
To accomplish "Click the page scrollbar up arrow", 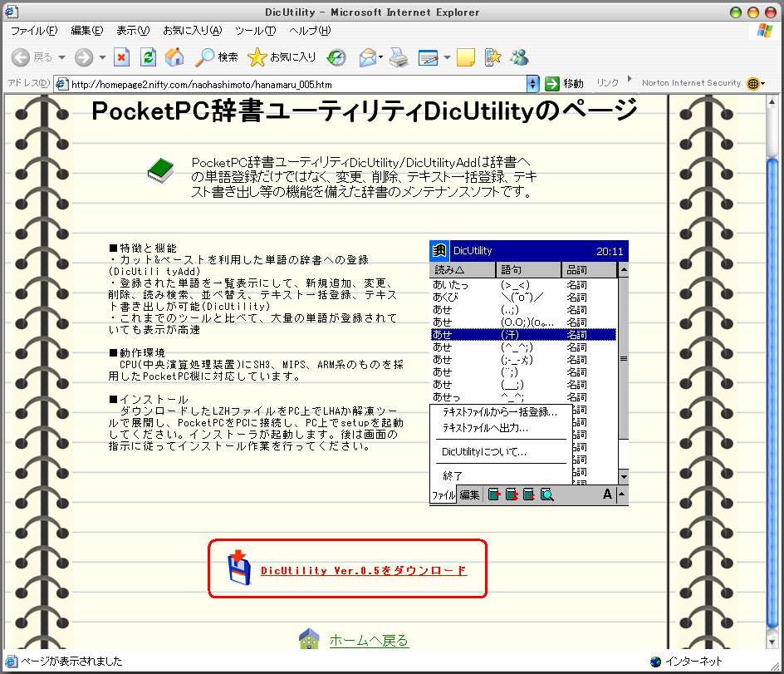I will pyautogui.click(x=772, y=102).
